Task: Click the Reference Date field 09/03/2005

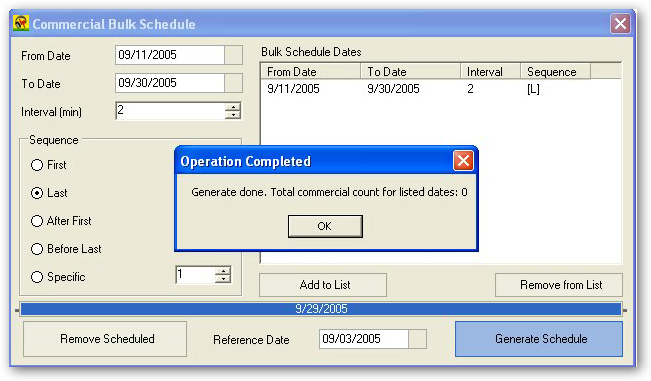Action: point(364,339)
